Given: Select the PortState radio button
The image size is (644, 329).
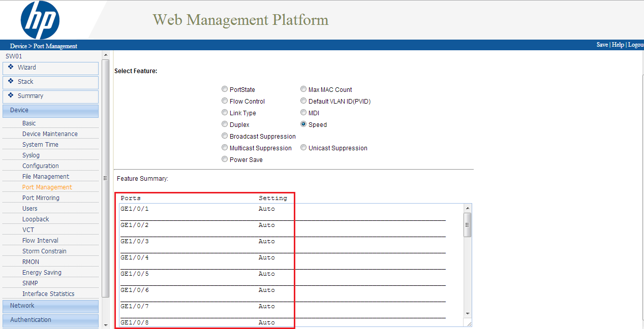Looking at the screenshot, I should pos(225,89).
